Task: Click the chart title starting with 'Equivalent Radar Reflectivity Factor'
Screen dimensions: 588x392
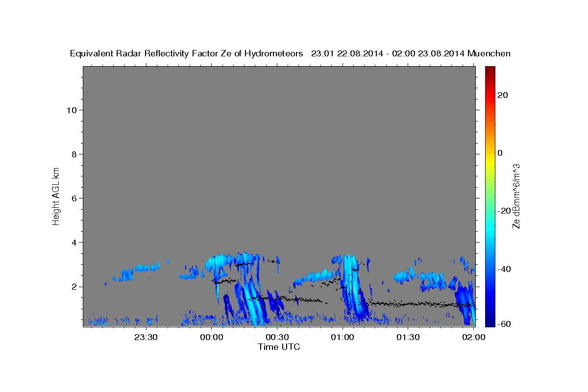Action: [x=290, y=54]
